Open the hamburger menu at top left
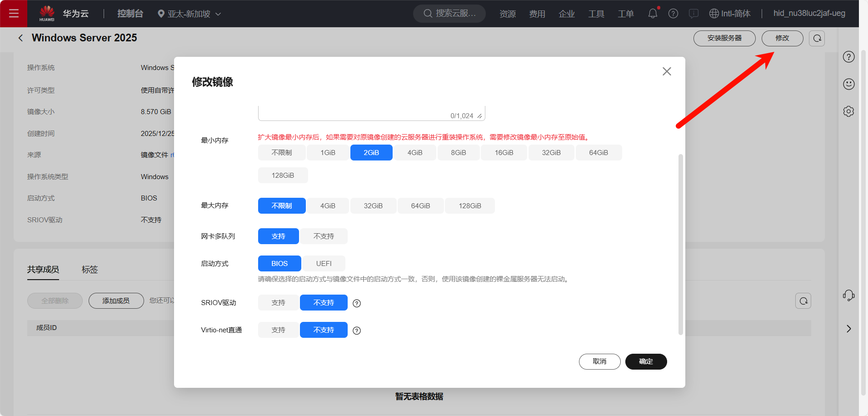This screenshot has width=868, height=416. point(14,13)
